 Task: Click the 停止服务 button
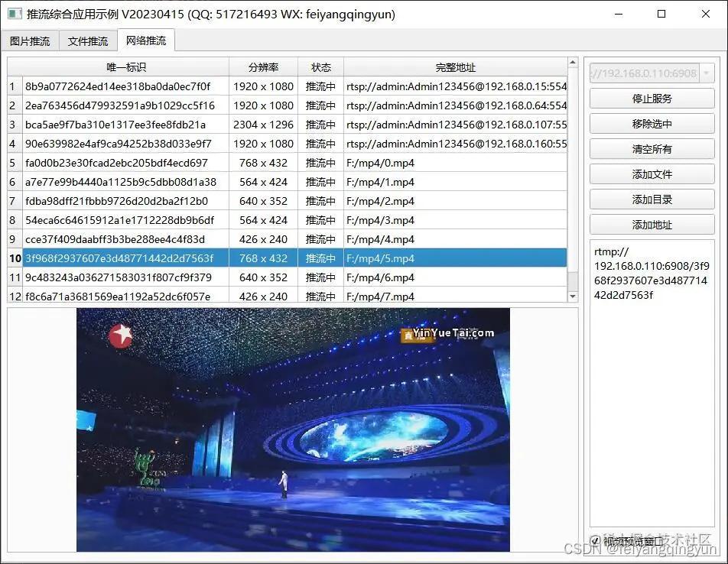pyautogui.click(x=652, y=99)
